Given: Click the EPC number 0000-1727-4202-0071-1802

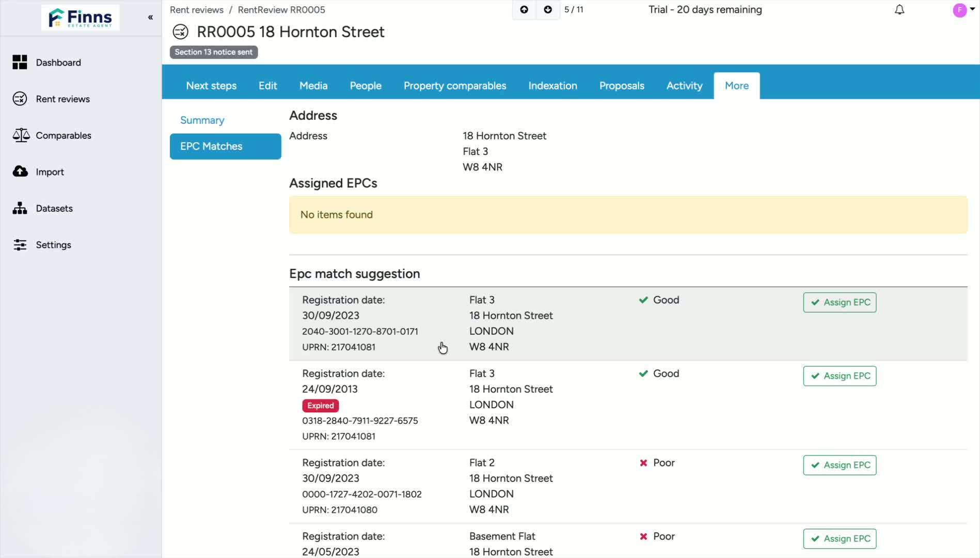Looking at the screenshot, I should point(362,494).
